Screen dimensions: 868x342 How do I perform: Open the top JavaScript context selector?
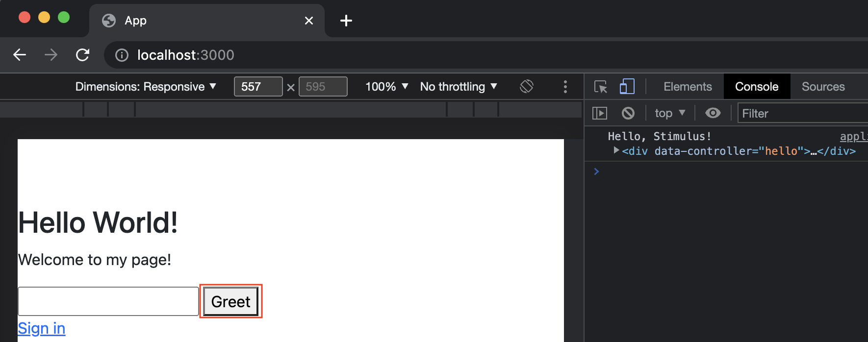(x=669, y=113)
